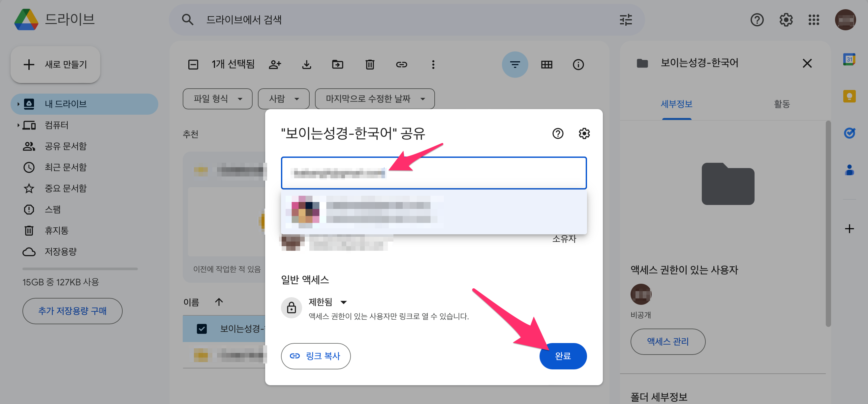Switch to grid layout view icon
The image size is (868, 404).
coord(546,64)
